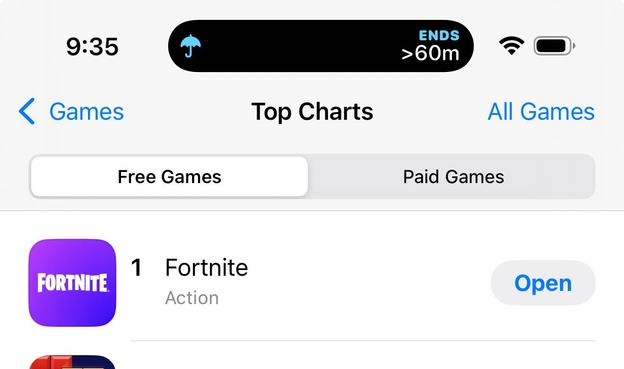Tap the Top Charts heading
624x369 pixels.
[312, 112]
